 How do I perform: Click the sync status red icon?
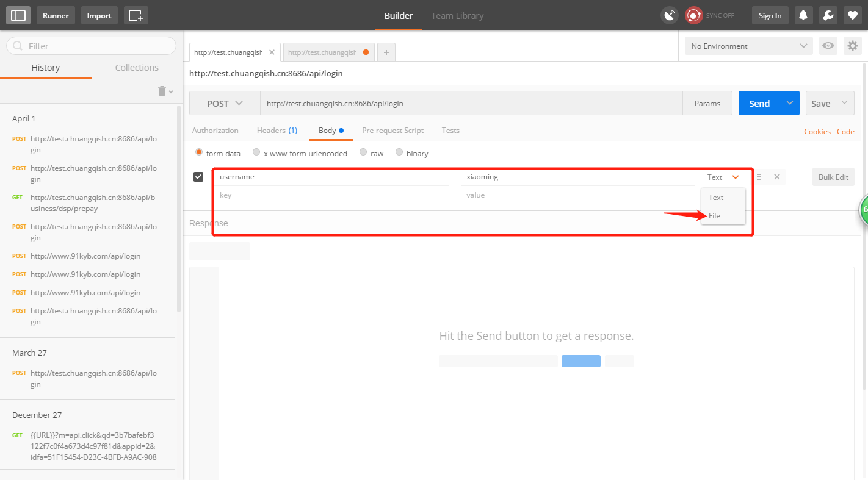click(693, 15)
